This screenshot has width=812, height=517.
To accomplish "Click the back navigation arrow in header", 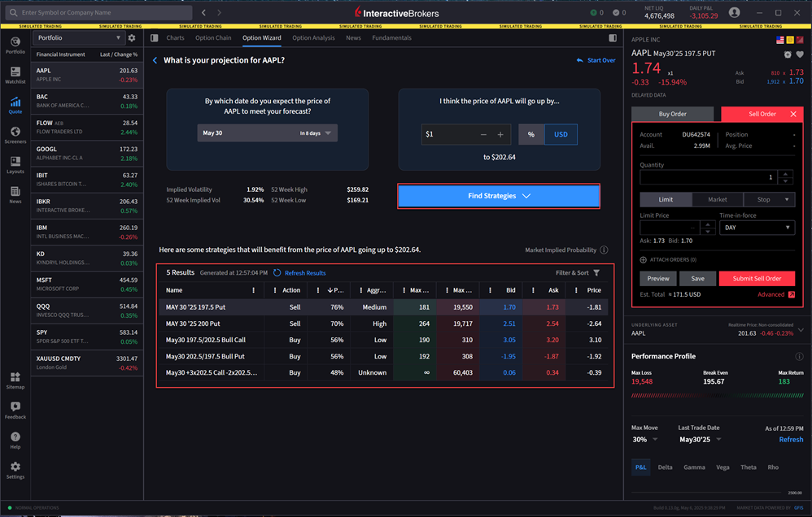I will pos(203,12).
